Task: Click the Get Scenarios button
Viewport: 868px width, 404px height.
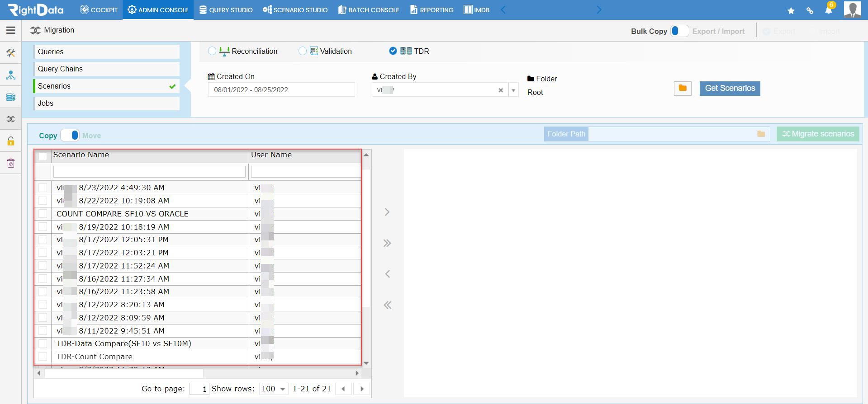Action: [x=730, y=88]
